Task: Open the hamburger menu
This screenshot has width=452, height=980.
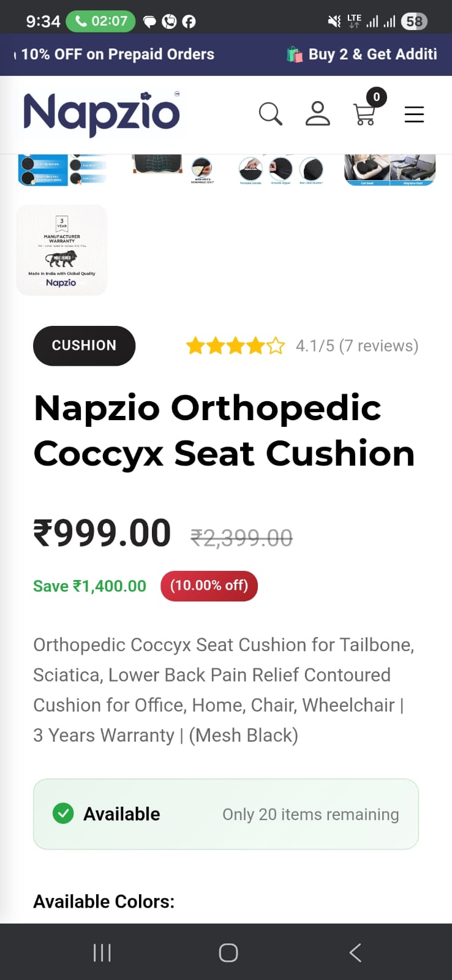Action: coord(414,114)
